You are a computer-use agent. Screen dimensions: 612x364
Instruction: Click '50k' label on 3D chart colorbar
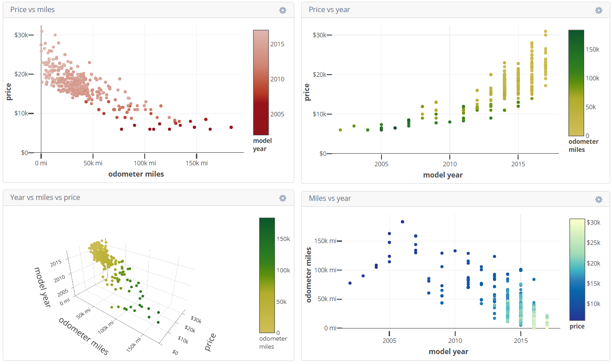[281, 302]
